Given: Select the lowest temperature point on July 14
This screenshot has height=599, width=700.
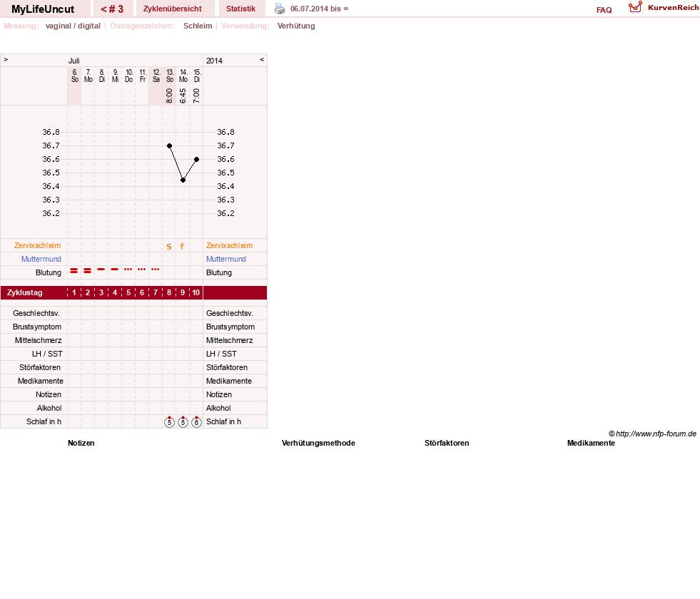Looking at the screenshot, I should pos(183,180).
